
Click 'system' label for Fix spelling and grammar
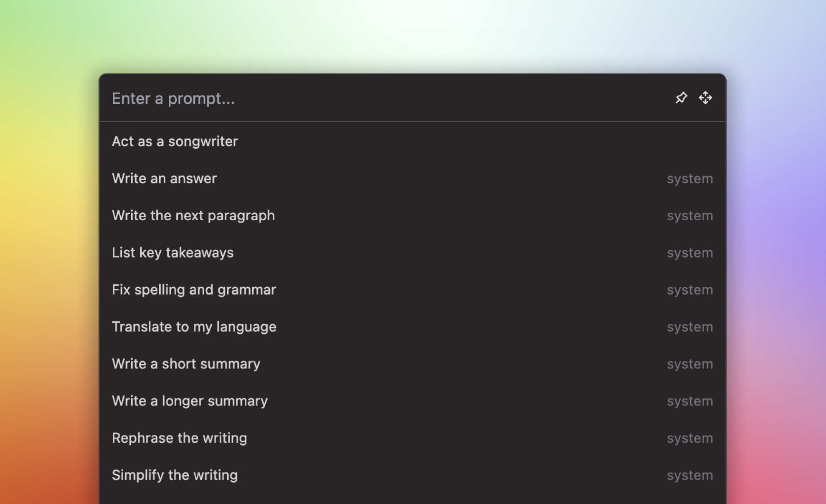click(689, 290)
